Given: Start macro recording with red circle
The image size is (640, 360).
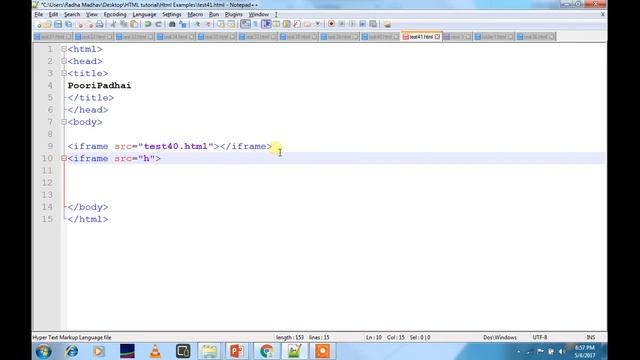Looking at the screenshot, I should point(331,24).
